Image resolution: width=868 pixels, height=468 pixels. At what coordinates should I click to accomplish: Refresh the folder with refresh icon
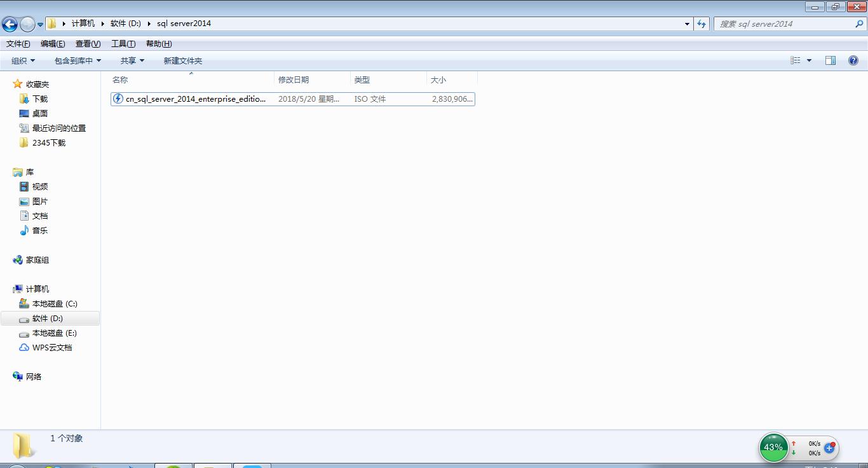coord(702,24)
